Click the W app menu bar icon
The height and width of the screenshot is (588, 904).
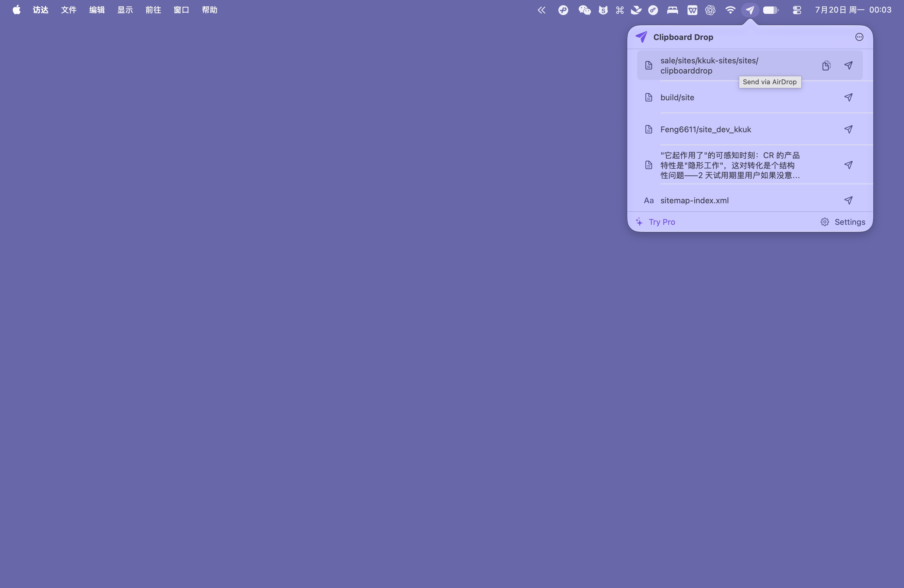pyautogui.click(x=692, y=10)
